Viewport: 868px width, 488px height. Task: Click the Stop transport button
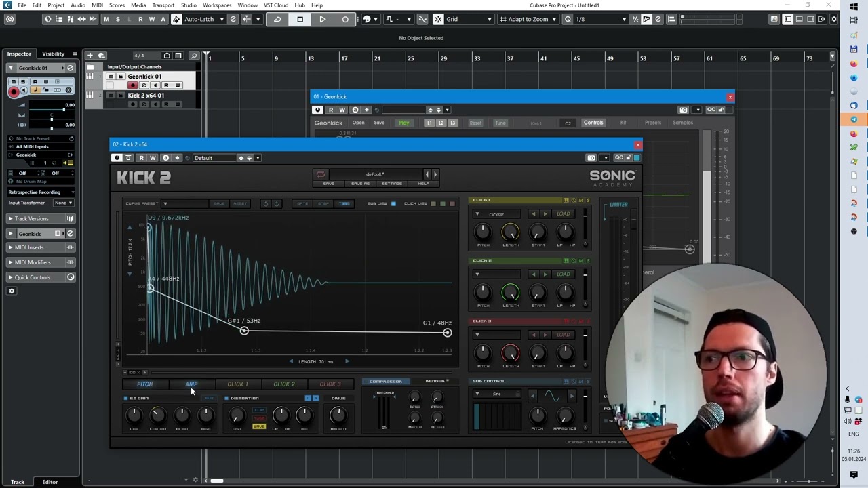(300, 19)
